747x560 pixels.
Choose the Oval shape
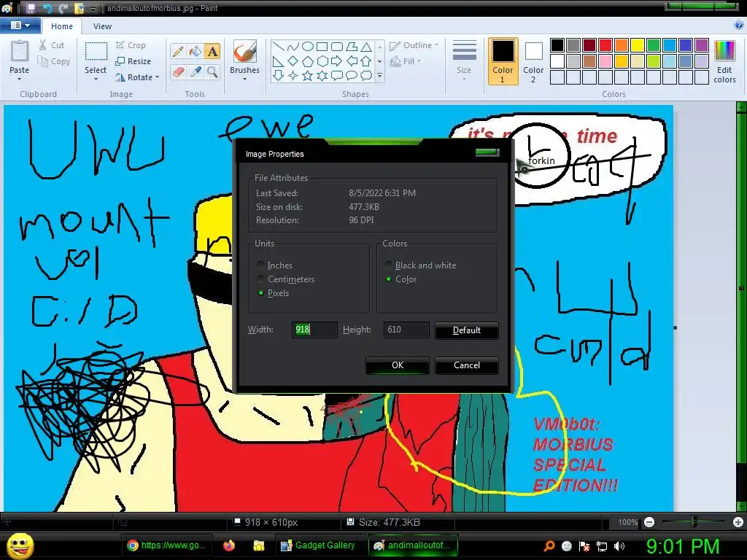[308, 47]
